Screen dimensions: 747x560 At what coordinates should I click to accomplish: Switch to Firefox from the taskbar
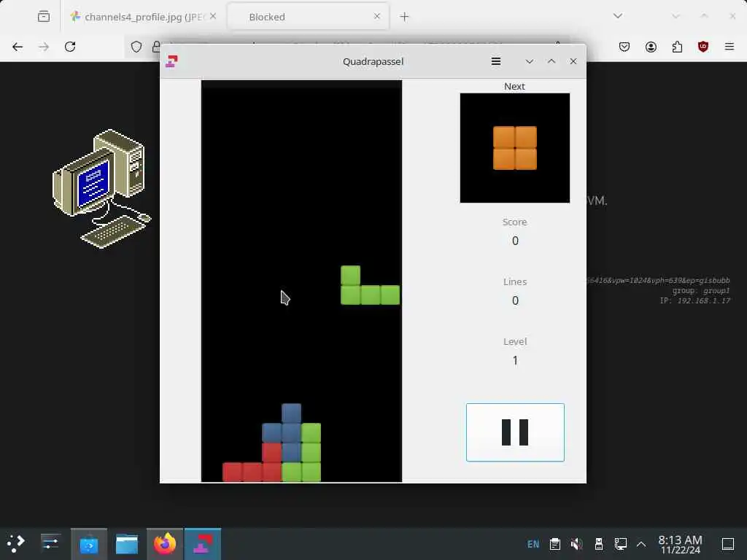[x=164, y=544]
